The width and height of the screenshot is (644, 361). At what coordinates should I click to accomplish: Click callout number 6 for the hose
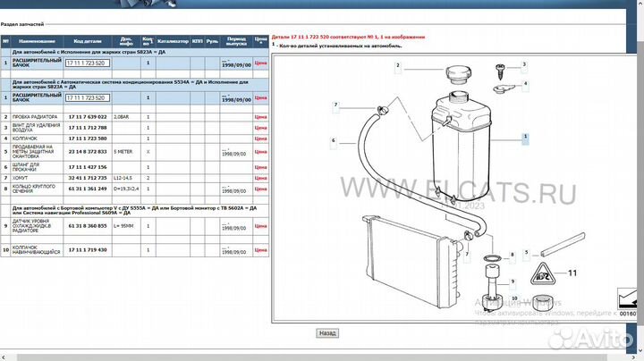tap(333, 140)
